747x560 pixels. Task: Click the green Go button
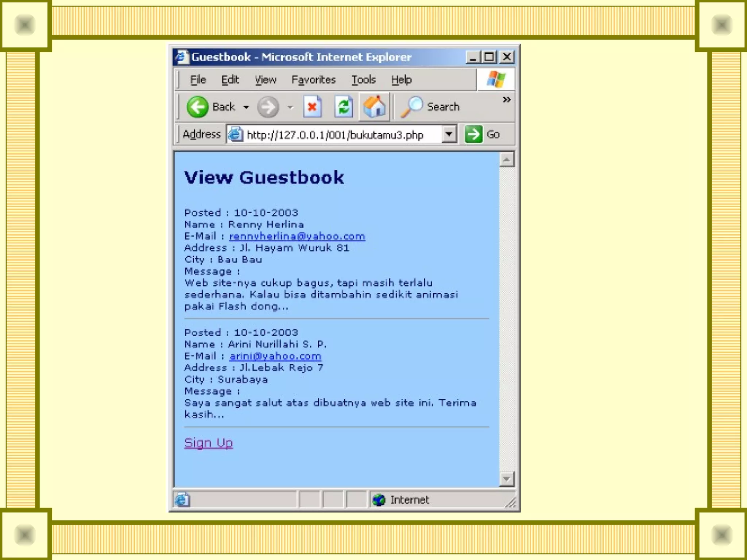482,134
